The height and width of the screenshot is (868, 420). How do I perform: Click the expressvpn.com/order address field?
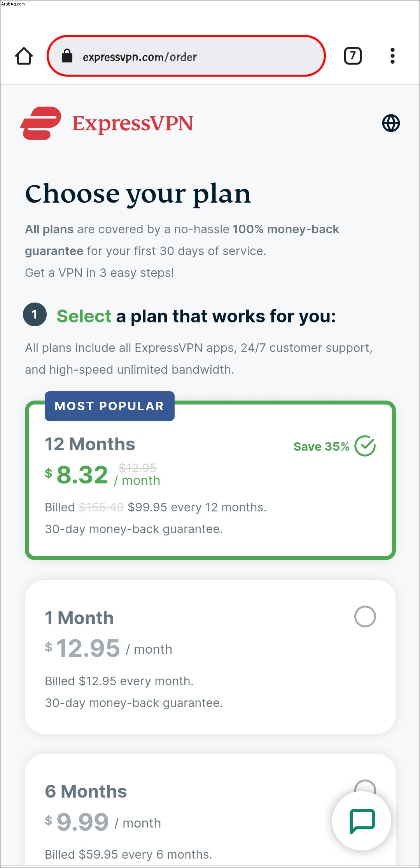pyautogui.click(x=186, y=56)
